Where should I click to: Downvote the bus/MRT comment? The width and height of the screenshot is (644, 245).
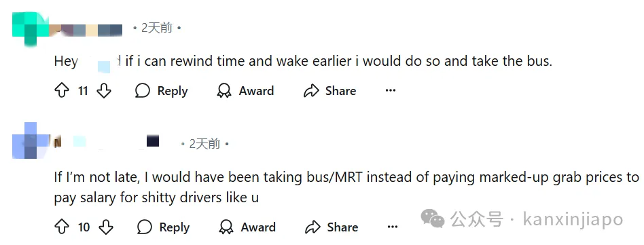point(105,227)
